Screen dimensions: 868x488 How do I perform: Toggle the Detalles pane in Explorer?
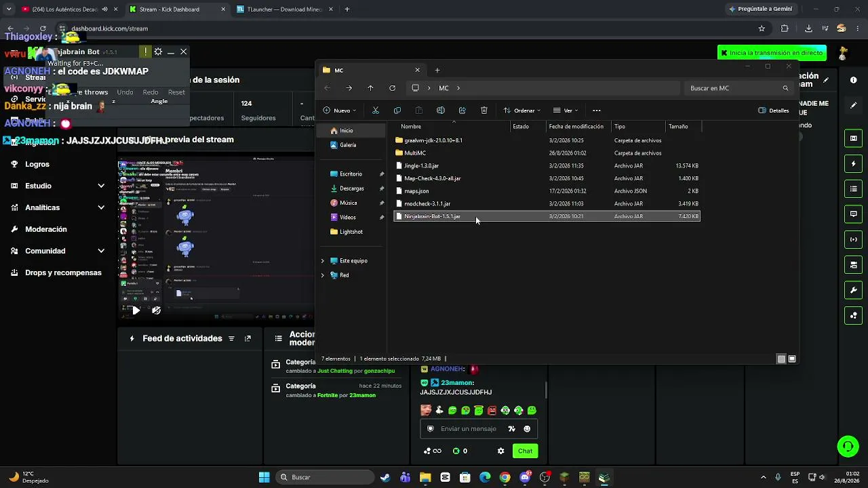pyautogui.click(x=774, y=110)
